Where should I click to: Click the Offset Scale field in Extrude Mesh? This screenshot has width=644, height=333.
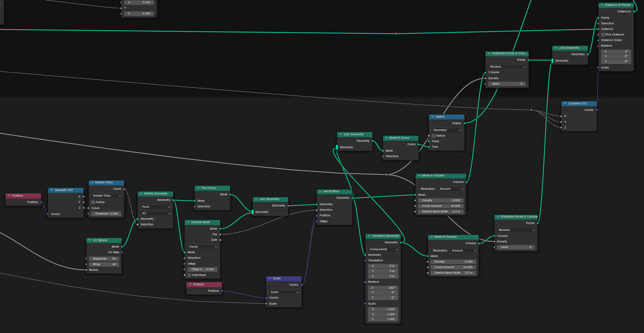pos(202,270)
